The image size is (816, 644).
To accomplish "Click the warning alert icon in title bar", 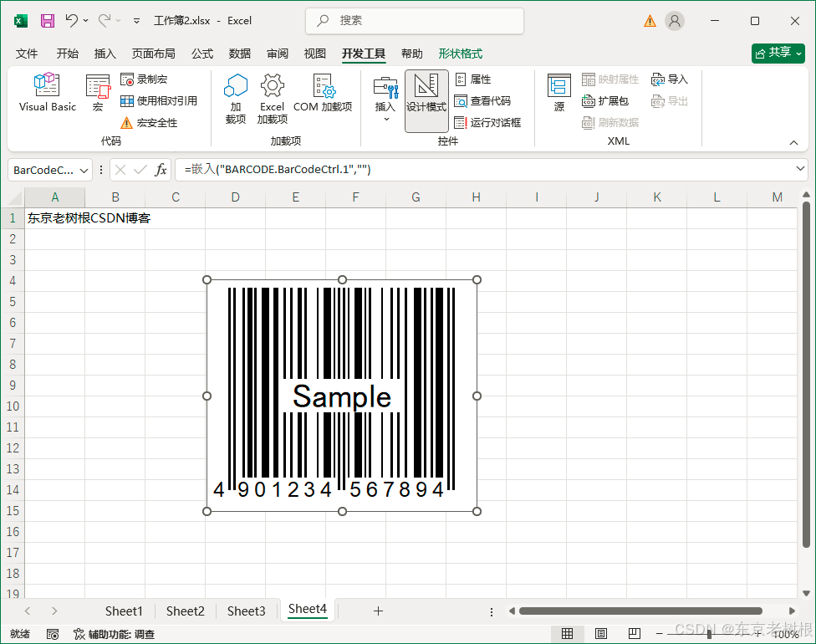I will point(650,21).
